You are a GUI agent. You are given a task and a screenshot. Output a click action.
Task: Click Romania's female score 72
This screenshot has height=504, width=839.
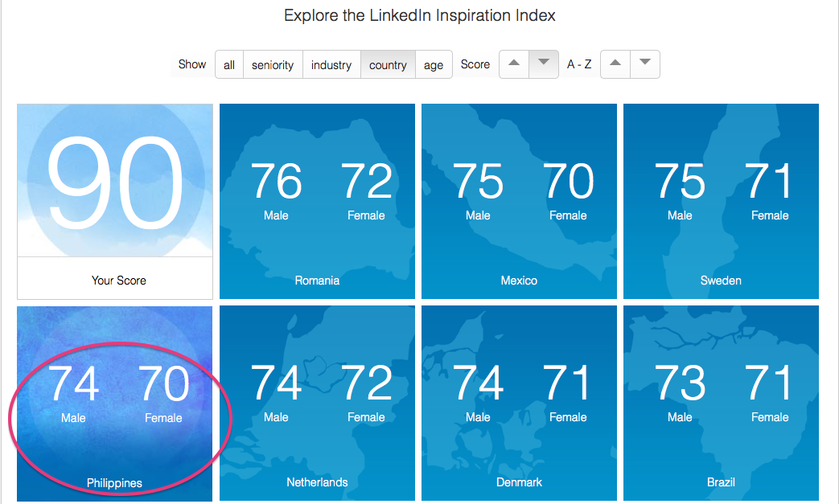click(367, 181)
